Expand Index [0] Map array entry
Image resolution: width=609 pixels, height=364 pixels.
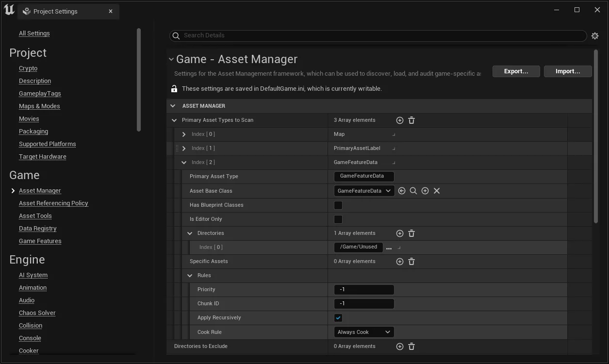click(x=184, y=134)
